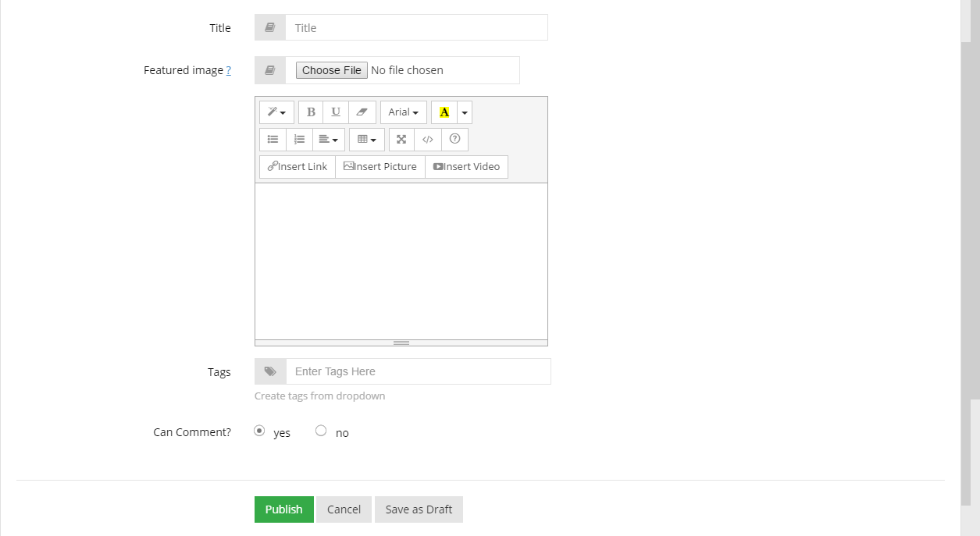Open the magic wand style dropdown

coord(276,112)
